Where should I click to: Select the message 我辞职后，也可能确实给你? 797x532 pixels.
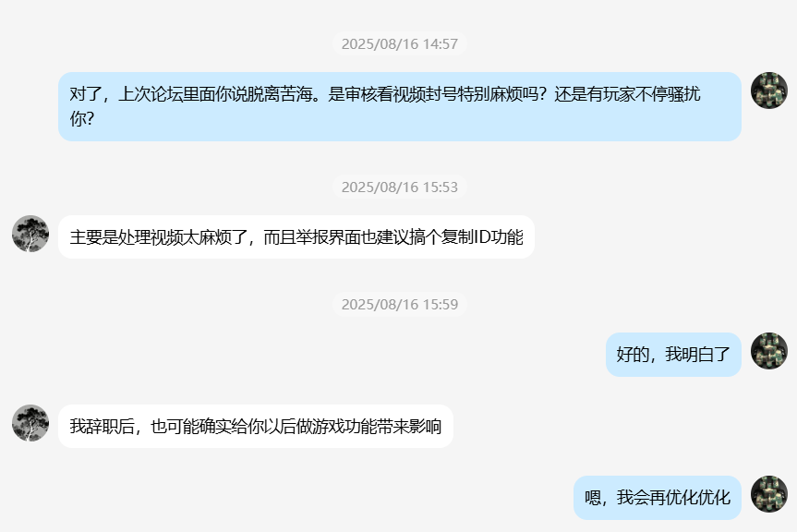coord(256,427)
